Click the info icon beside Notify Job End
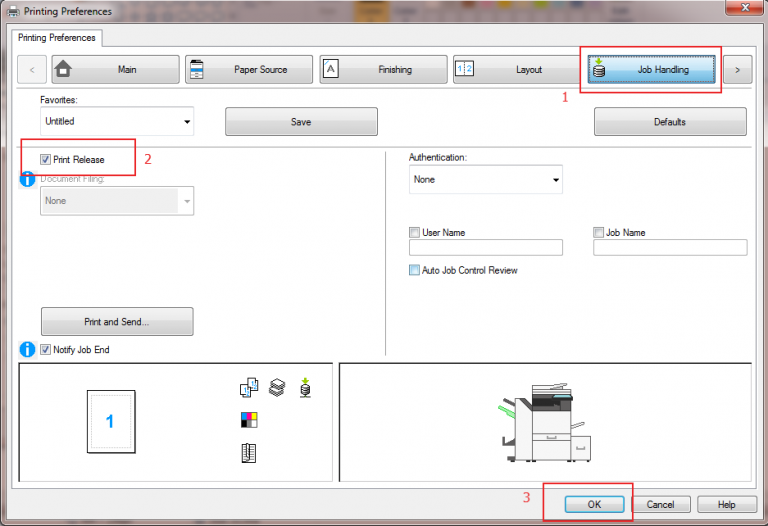The width and height of the screenshot is (768, 526). pyautogui.click(x=27, y=350)
